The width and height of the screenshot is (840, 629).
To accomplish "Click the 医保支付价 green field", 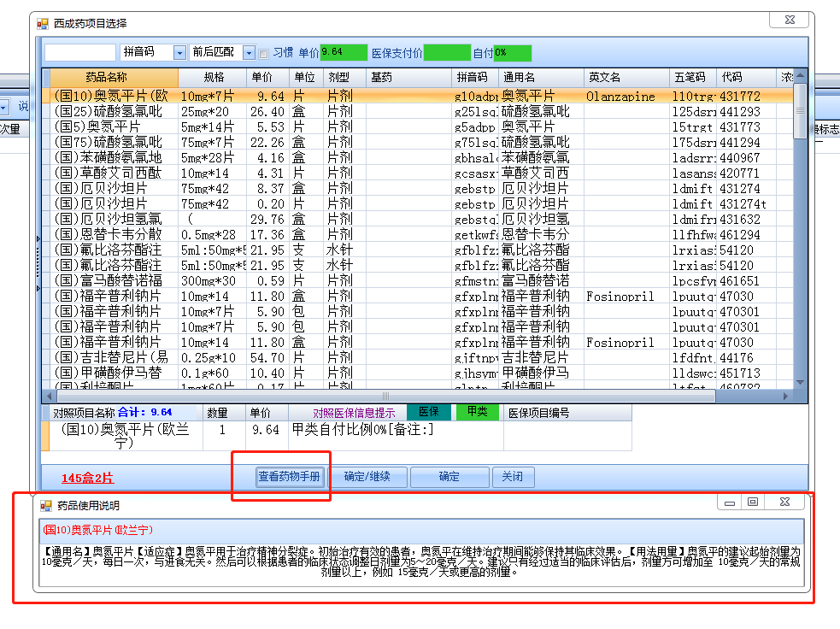I will pos(447,52).
